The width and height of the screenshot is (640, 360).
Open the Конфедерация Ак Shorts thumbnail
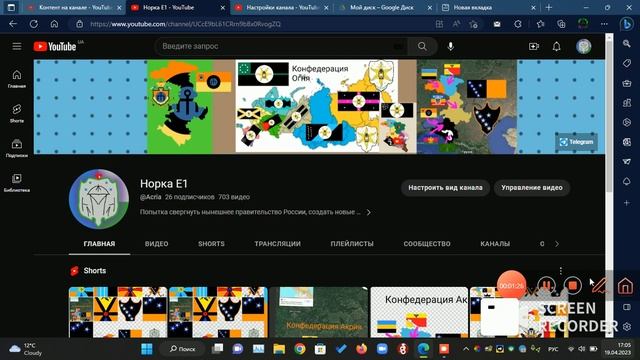tap(419, 312)
